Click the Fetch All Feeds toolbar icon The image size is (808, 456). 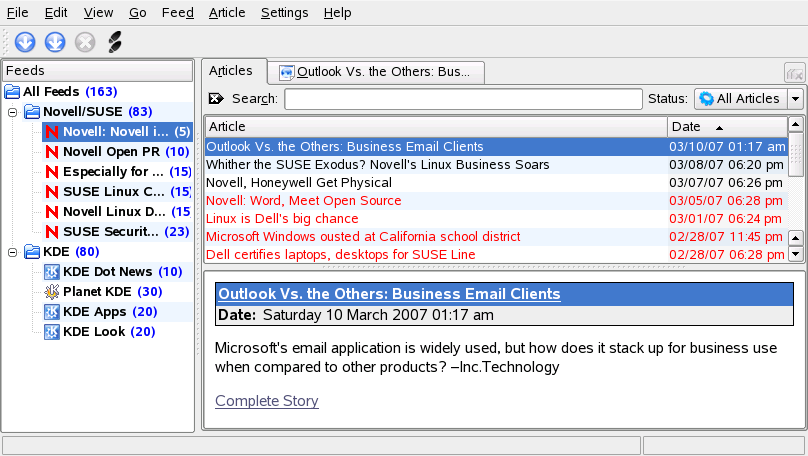coord(55,42)
